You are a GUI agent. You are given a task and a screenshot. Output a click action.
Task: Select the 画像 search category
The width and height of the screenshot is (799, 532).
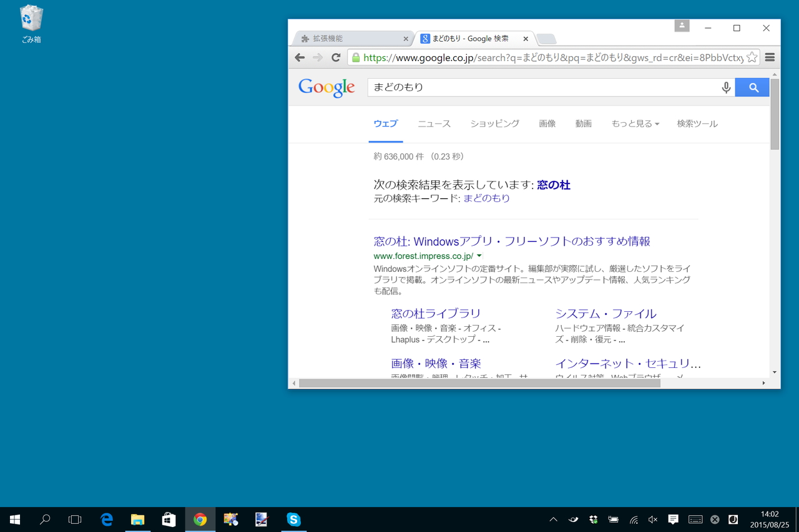547,123
